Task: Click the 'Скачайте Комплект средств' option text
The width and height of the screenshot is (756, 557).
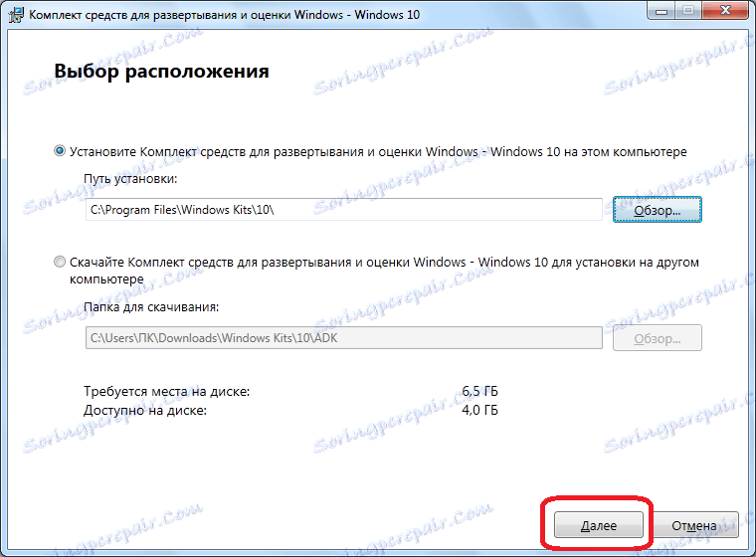Action: [x=384, y=271]
